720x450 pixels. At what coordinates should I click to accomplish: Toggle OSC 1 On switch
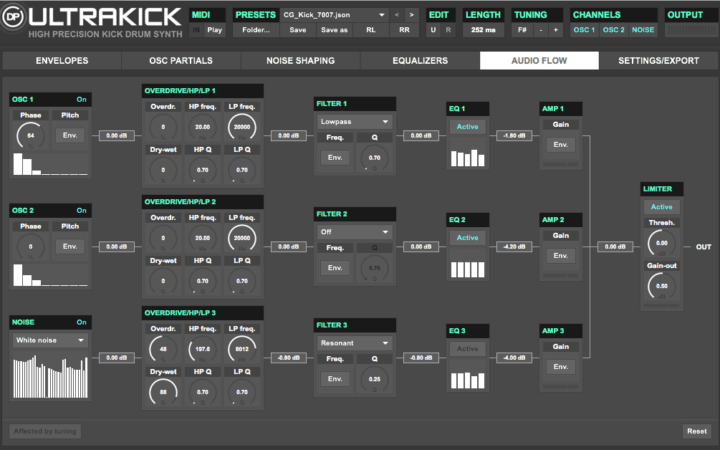81,100
